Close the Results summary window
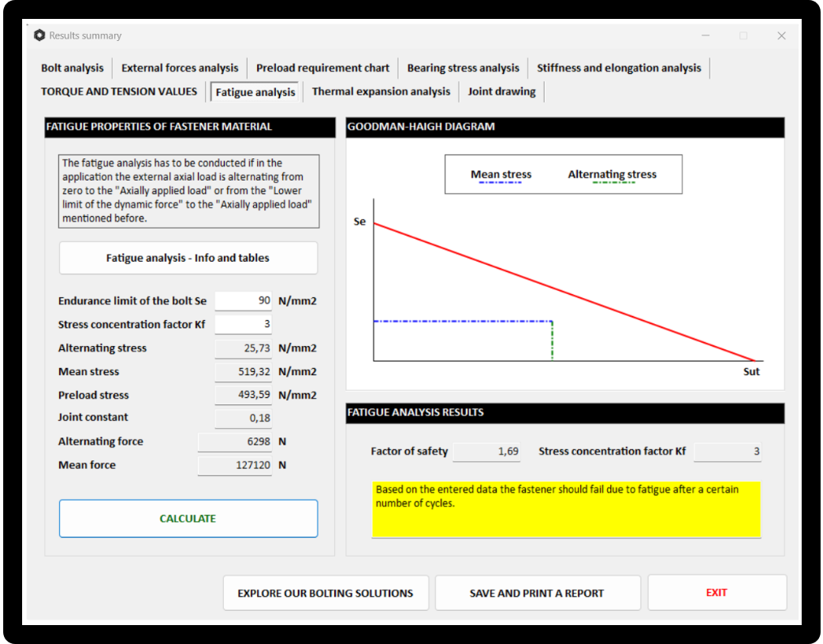823x644 pixels. [x=781, y=35]
